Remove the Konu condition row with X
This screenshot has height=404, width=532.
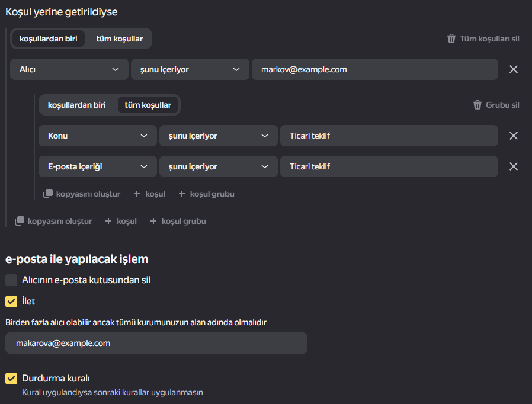514,136
